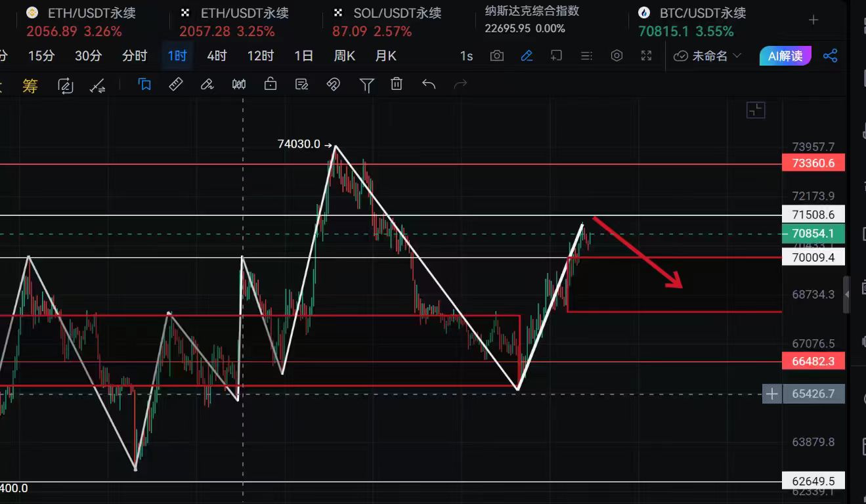Open the 未命名 template dropdown

pos(708,56)
